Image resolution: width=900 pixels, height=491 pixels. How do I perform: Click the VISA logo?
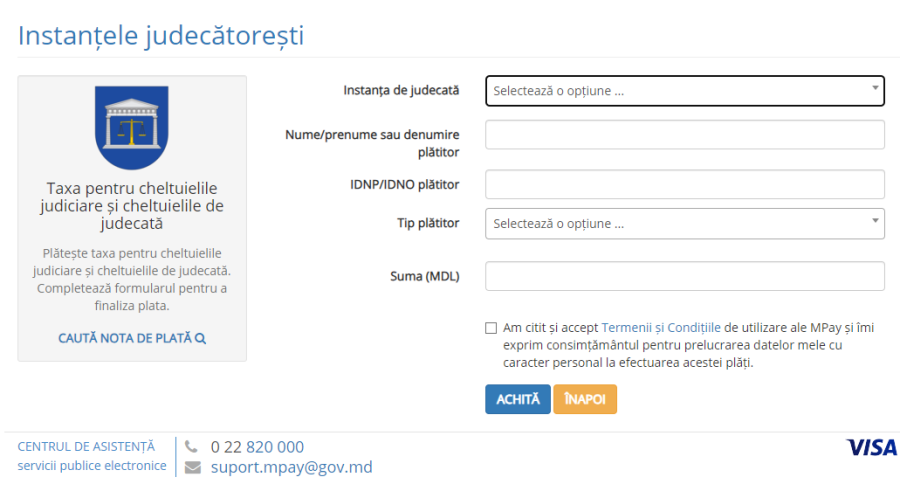coord(871,447)
